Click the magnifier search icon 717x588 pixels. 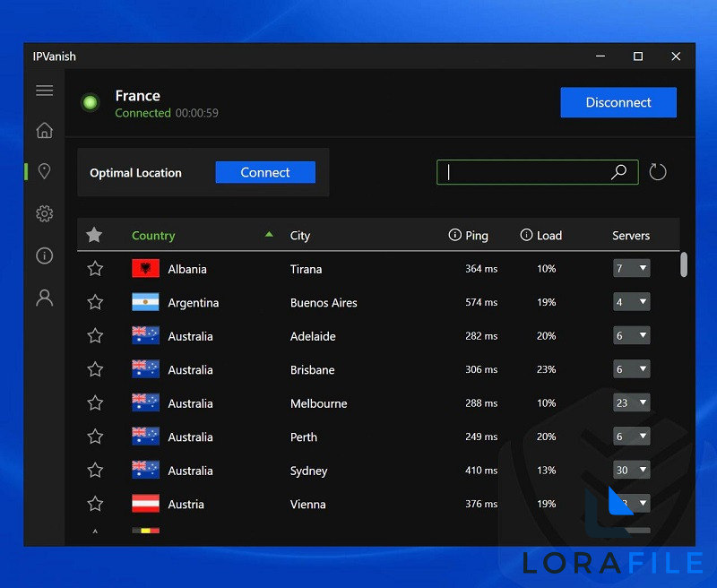tap(619, 172)
